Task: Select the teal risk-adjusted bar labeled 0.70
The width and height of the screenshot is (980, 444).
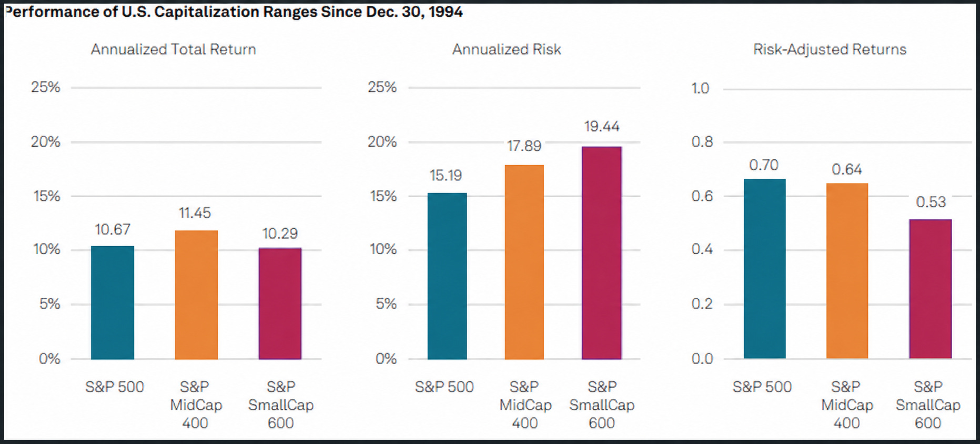Action: point(764,269)
